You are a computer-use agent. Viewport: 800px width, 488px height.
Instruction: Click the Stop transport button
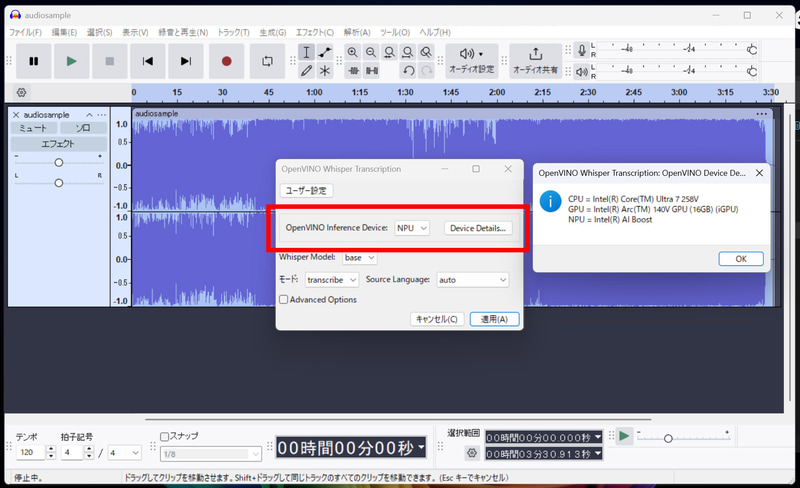pyautogui.click(x=110, y=61)
